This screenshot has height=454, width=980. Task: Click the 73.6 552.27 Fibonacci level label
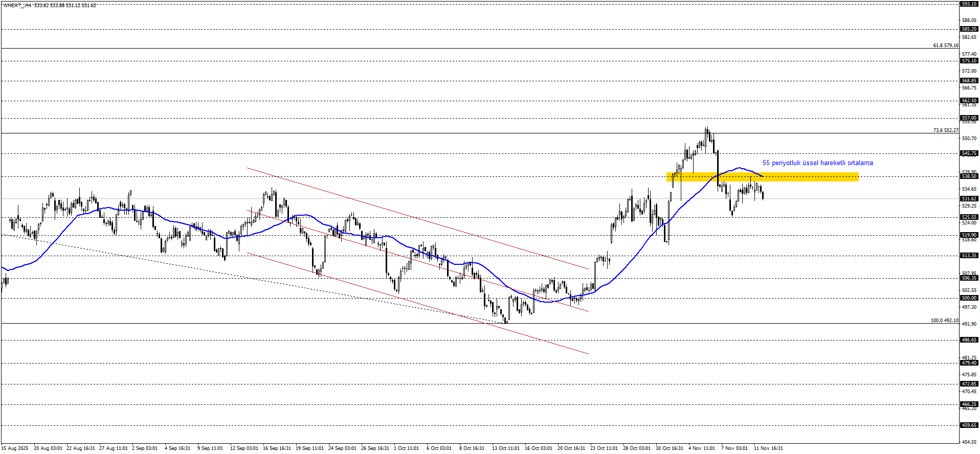945,130
